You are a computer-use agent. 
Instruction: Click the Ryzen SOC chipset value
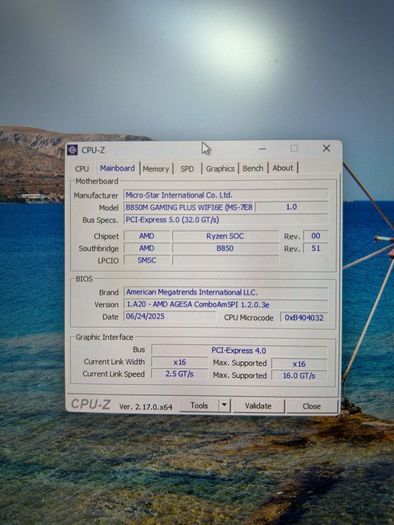tap(225, 236)
